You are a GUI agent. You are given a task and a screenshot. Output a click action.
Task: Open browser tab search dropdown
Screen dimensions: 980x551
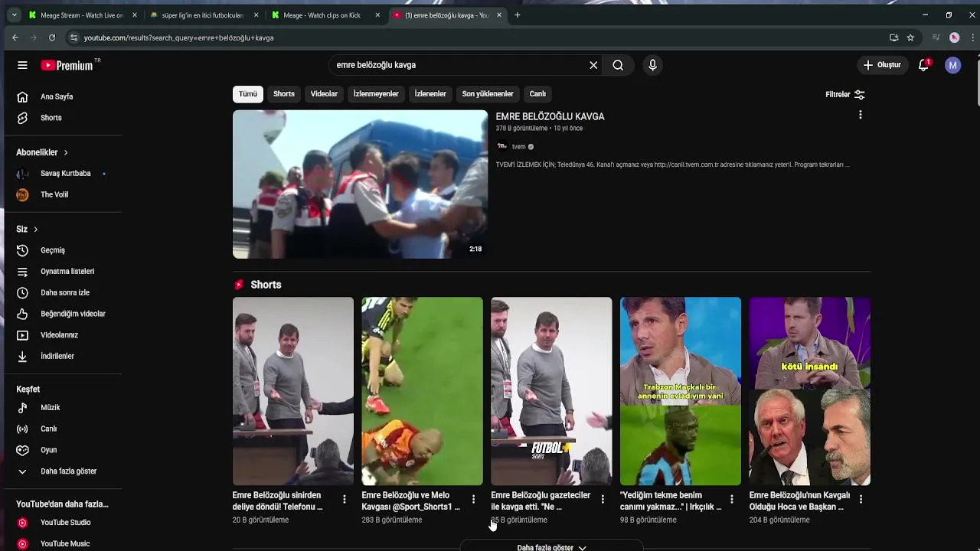coord(14,15)
